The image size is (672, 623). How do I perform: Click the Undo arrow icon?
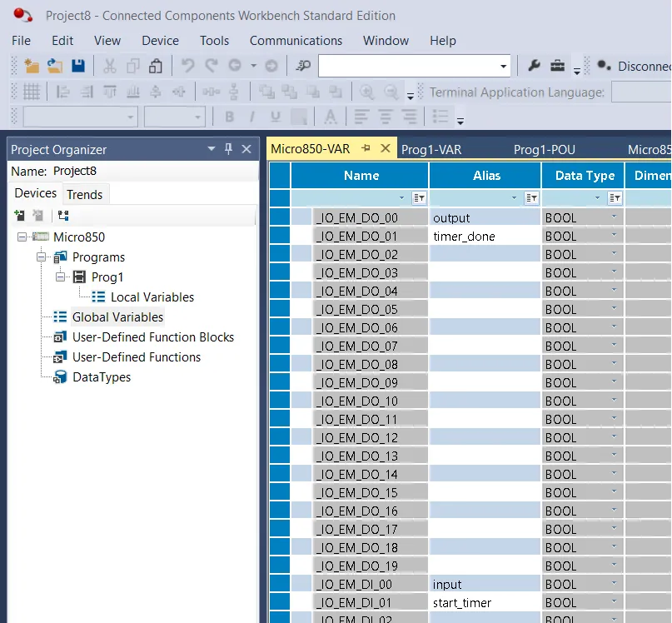coord(187,66)
